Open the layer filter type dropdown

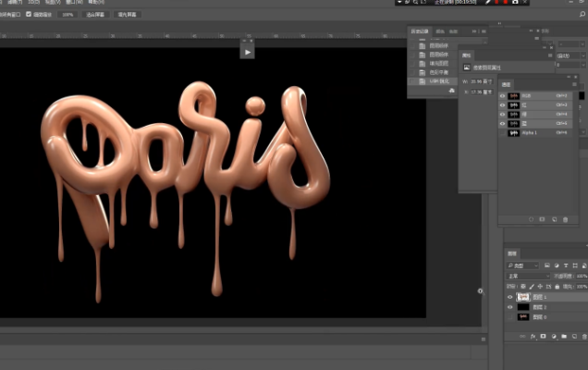tap(525, 265)
